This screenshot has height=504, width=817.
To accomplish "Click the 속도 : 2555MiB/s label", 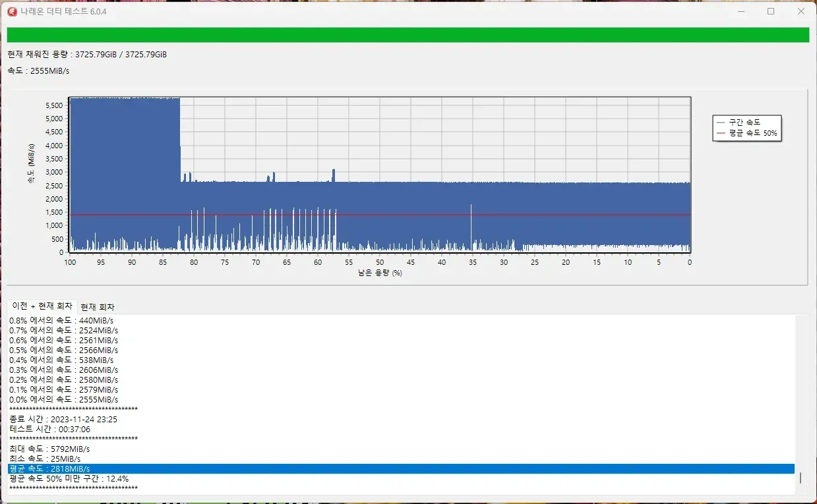I will (x=39, y=70).
